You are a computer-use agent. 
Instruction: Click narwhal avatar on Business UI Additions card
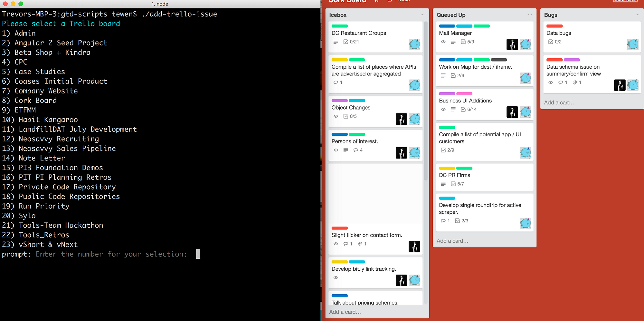click(x=525, y=112)
